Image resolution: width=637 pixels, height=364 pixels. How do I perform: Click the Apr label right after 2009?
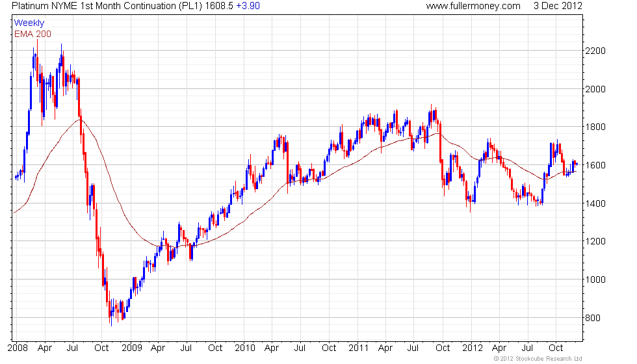tap(158, 348)
